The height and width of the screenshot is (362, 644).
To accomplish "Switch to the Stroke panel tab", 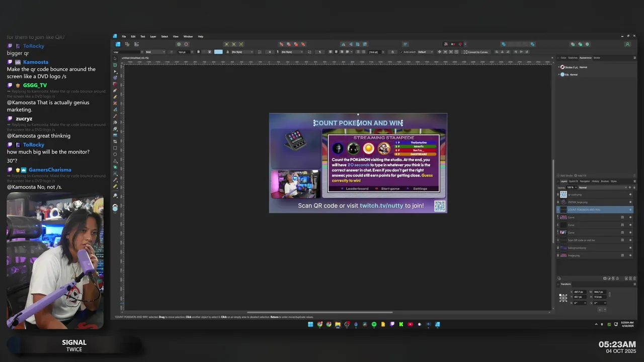I will (x=597, y=58).
